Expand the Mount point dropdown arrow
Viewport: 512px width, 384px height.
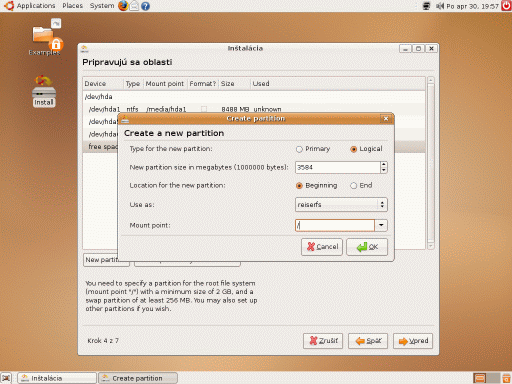[x=381, y=225]
